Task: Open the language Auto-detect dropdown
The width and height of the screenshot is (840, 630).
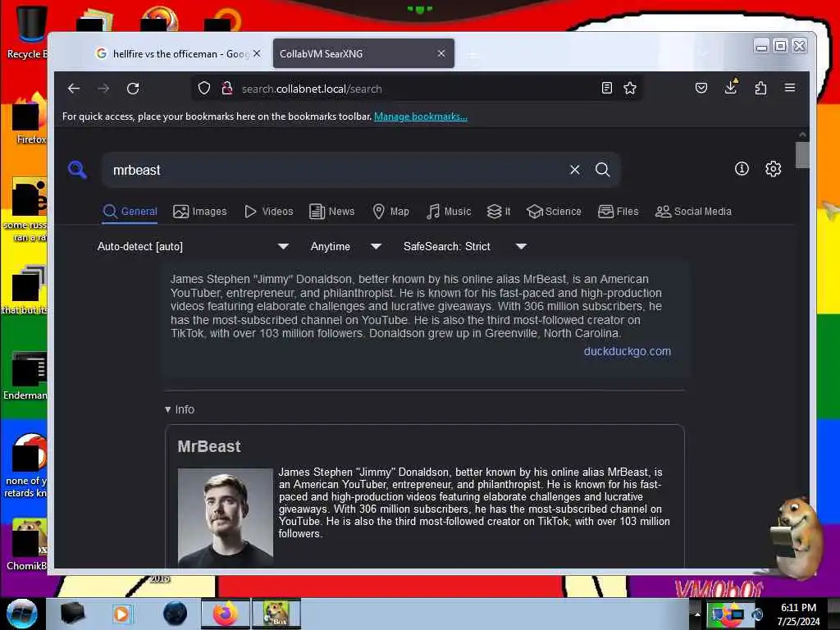Action: pos(193,246)
